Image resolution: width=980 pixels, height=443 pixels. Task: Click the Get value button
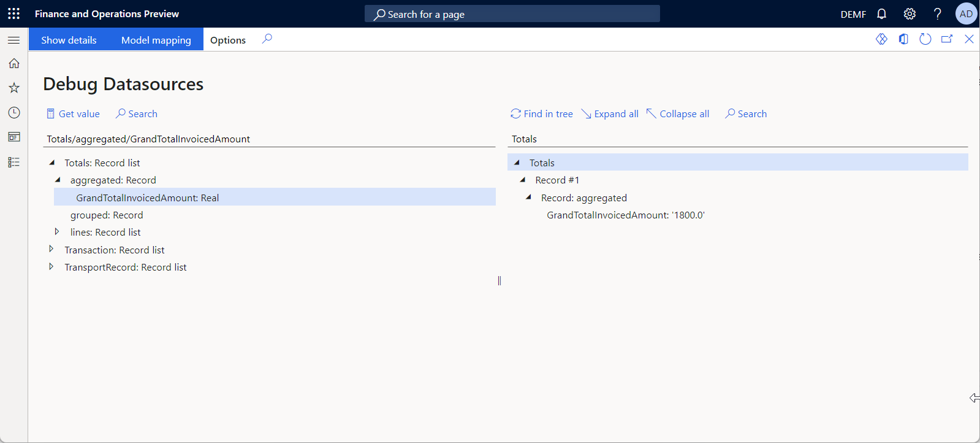(73, 114)
